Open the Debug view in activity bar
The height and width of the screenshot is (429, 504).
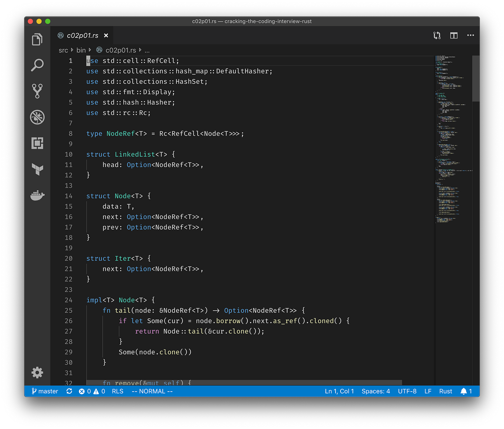click(37, 117)
